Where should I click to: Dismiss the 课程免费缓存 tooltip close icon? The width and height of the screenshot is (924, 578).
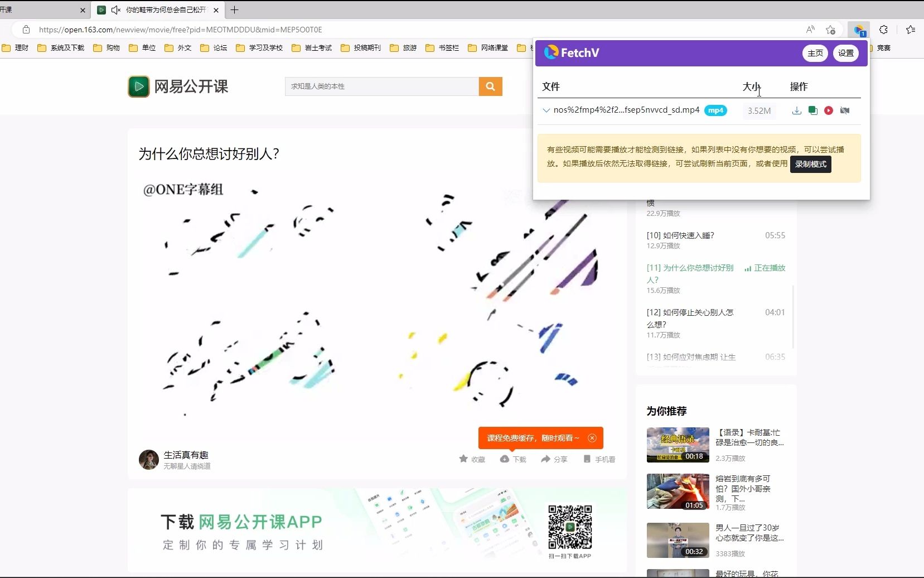(592, 438)
